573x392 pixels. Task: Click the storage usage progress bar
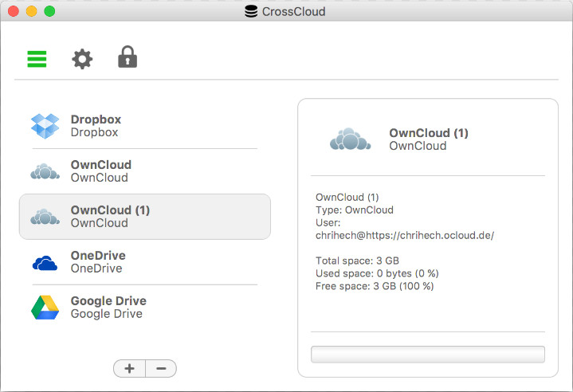pyautogui.click(x=427, y=355)
